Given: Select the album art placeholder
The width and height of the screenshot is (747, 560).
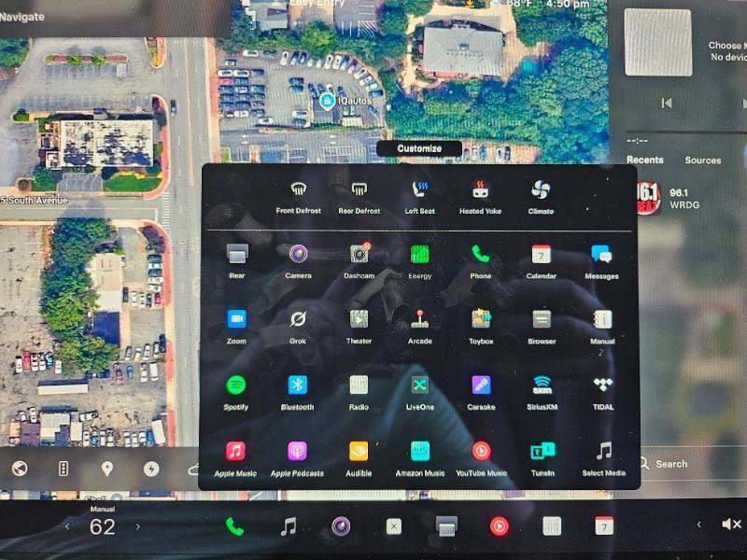Looking at the screenshot, I should [x=658, y=42].
